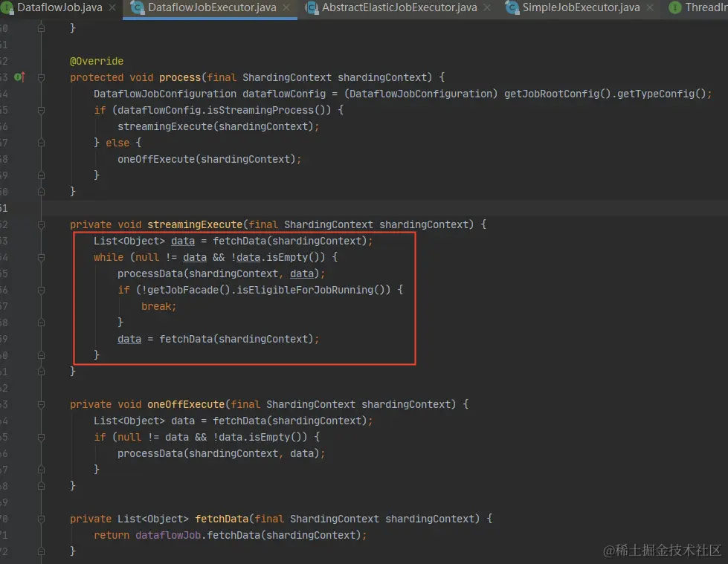The height and width of the screenshot is (564, 728).
Task: Open the AbstractElasticJobExecutor.java tab
Action: tap(399, 7)
